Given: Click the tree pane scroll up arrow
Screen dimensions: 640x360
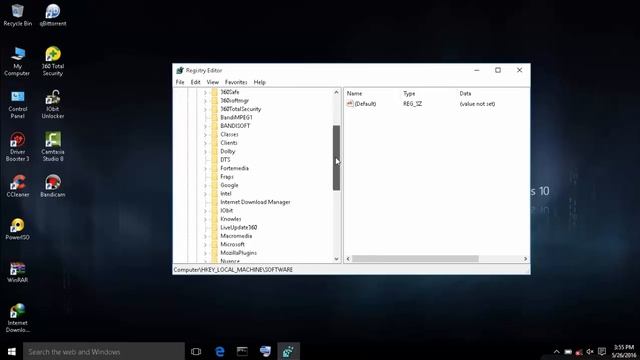Looking at the screenshot, I should click(336, 92).
